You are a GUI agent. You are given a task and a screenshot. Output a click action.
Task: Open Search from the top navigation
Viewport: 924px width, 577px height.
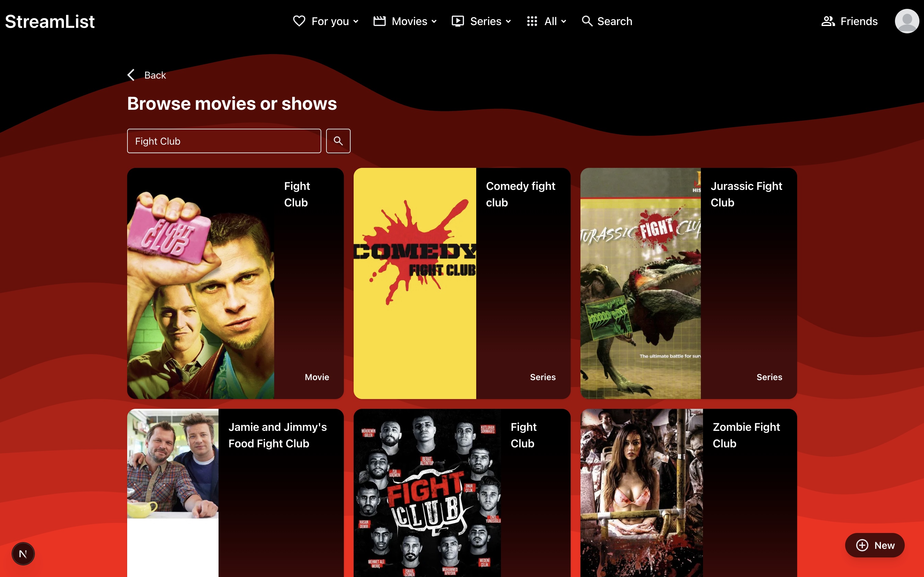[x=607, y=21]
